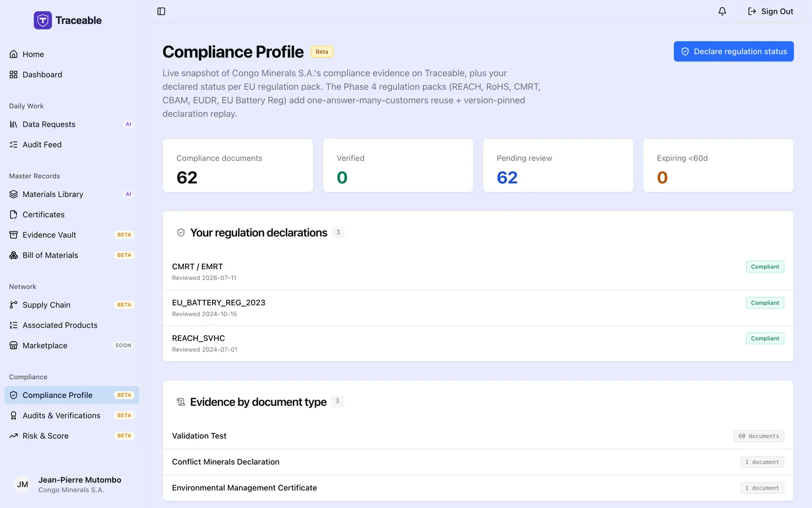Open Bill of Materials page
This screenshot has width=812, height=508.
(72, 255)
